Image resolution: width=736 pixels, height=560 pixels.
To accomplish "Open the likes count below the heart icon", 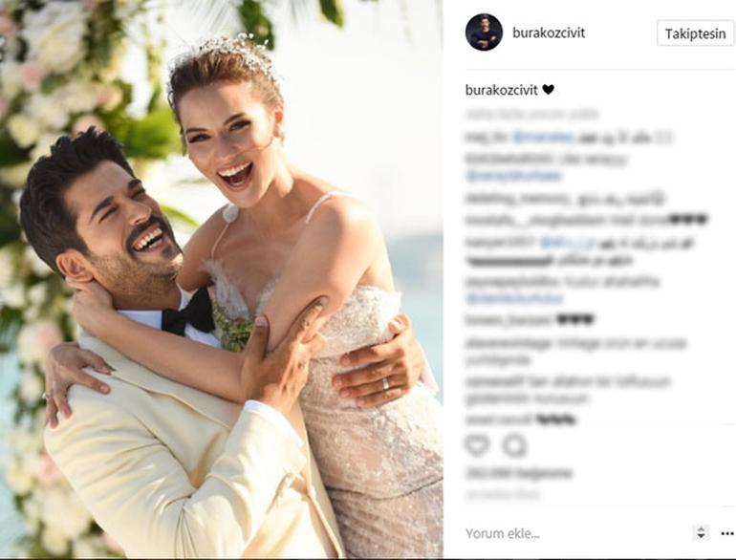I will click(x=519, y=474).
